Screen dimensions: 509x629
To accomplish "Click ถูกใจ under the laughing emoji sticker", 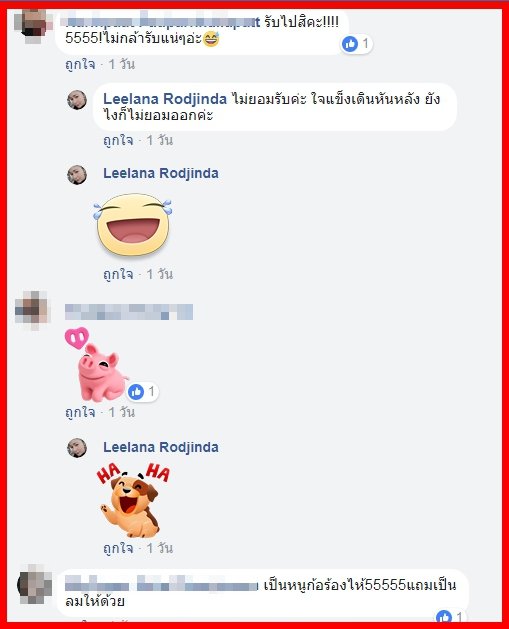I will point(118,274).
